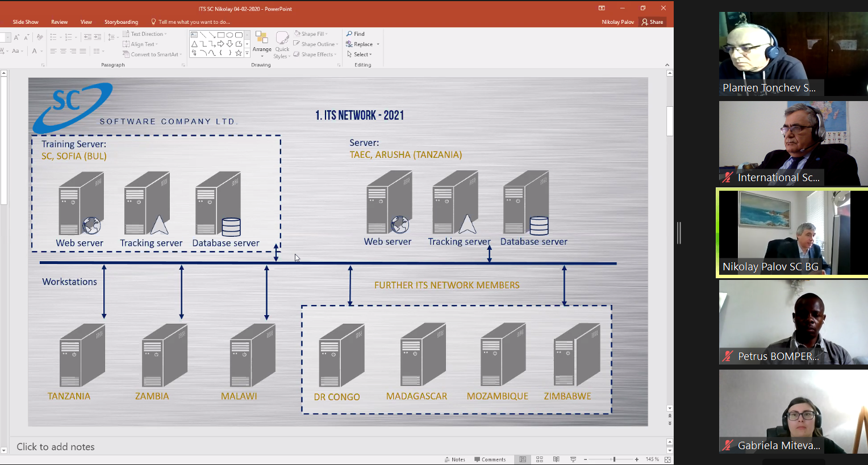Open Quick Styles gallery
868x465 pixels.
click(x=282, y=45)
